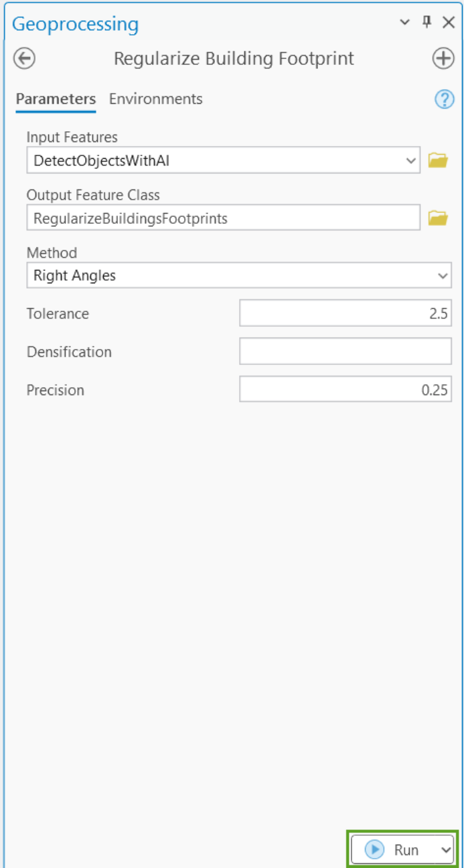Switch to the Environments tab
This screenshot has width=464, height=868.
click(x=155, y=99)
